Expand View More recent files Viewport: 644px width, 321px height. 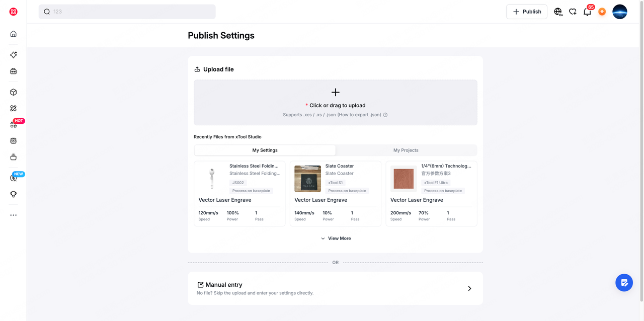click(x=336, y=238)
